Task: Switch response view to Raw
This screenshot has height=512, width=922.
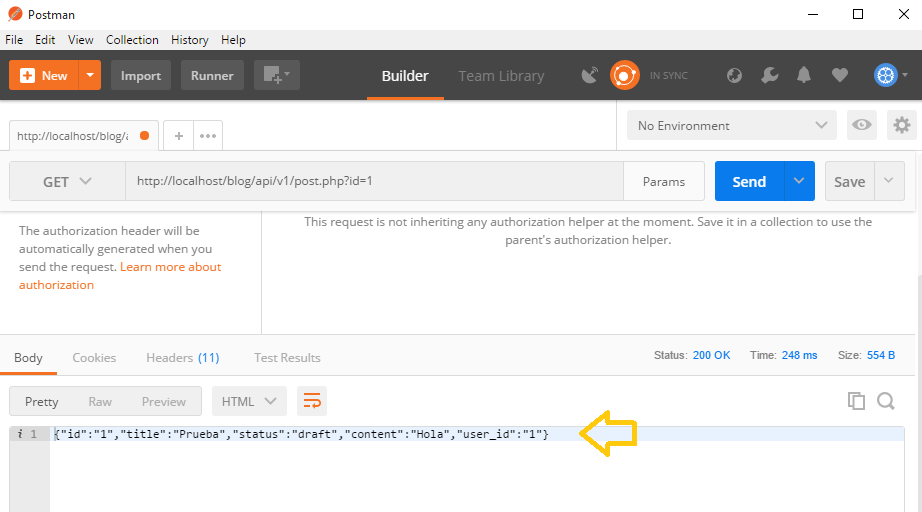Action: (100, 401)
